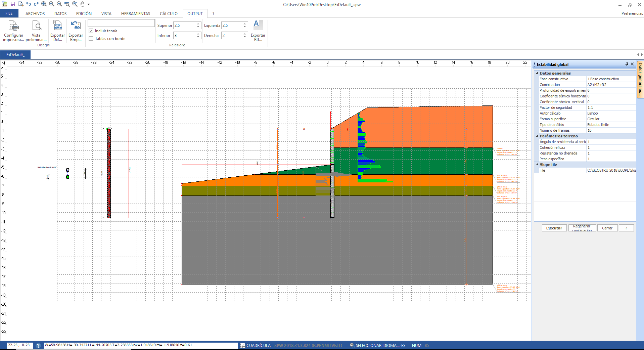
Task: Enable the Tablas con borde checkbox
Action: (x=91, y=39)
